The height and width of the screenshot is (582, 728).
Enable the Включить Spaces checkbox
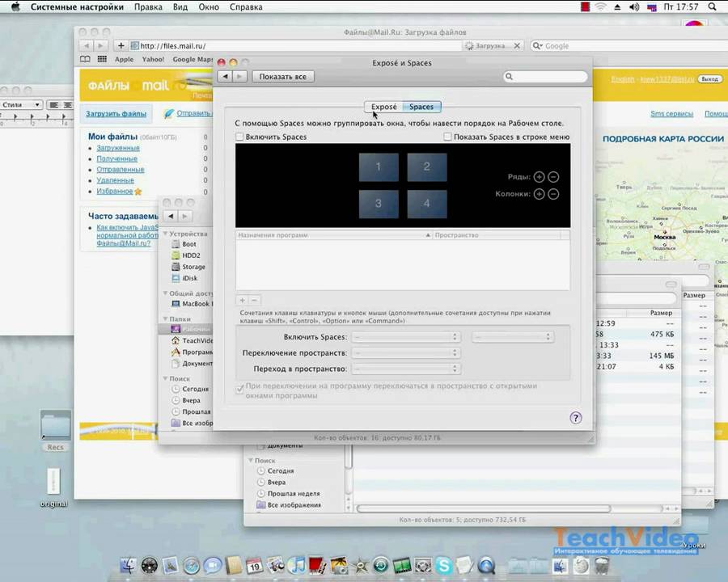click(x=239, y=137)
